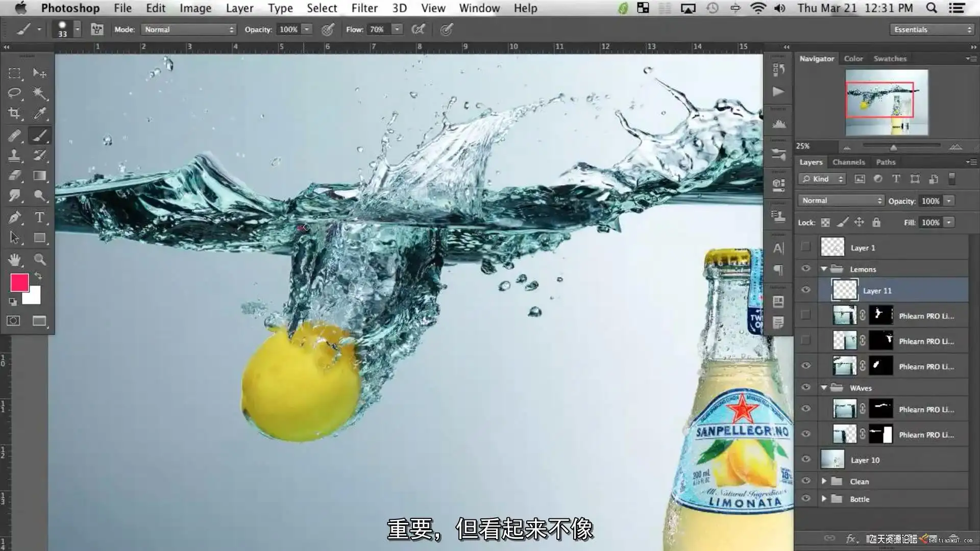980x551 pixels.
Task: Click the red foreground color swatch
Action: pyautogui.click(x=19, y=283)
